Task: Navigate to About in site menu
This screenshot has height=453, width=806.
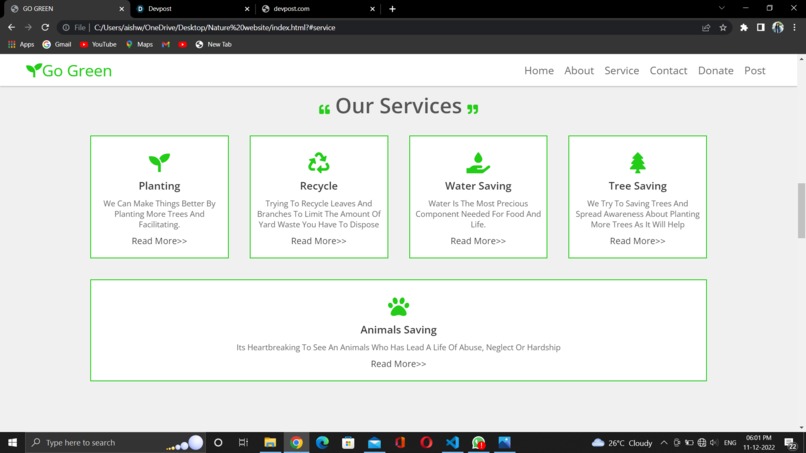Action: click(579, 70)
